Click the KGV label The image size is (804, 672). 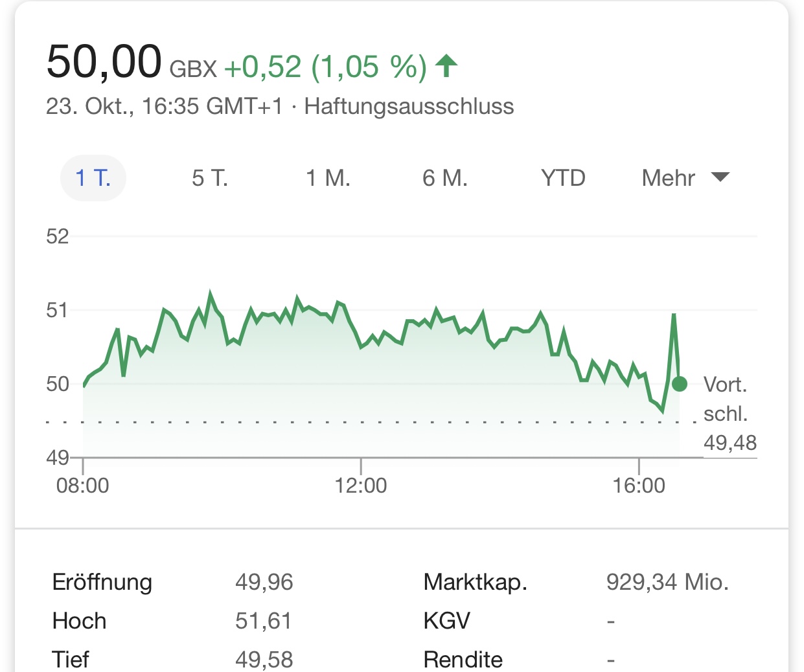pos(446,621)
